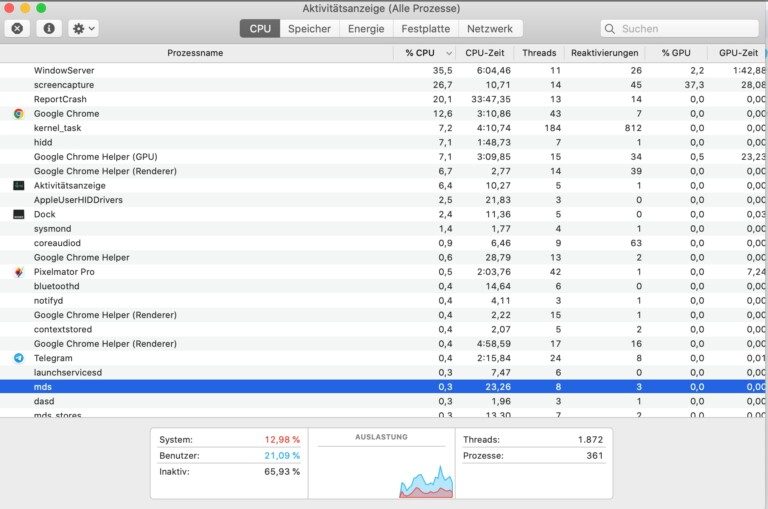Click the Pixelmator Pro icon in list

coord(19,272)
